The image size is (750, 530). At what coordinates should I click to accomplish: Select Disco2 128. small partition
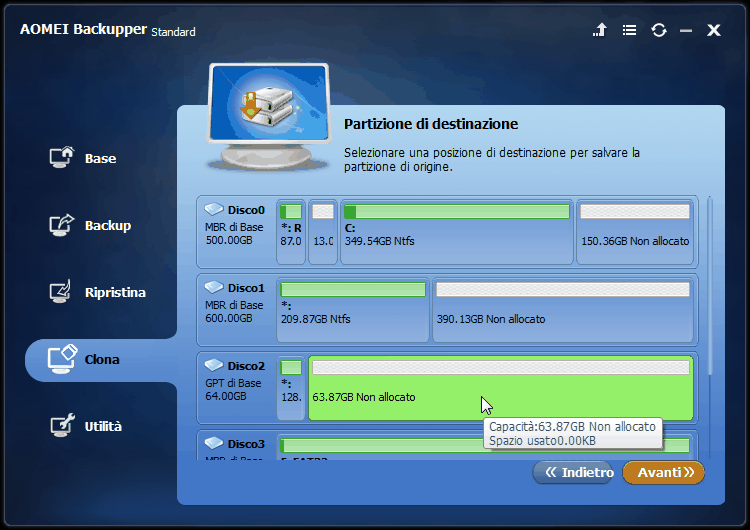click(291, 388)
